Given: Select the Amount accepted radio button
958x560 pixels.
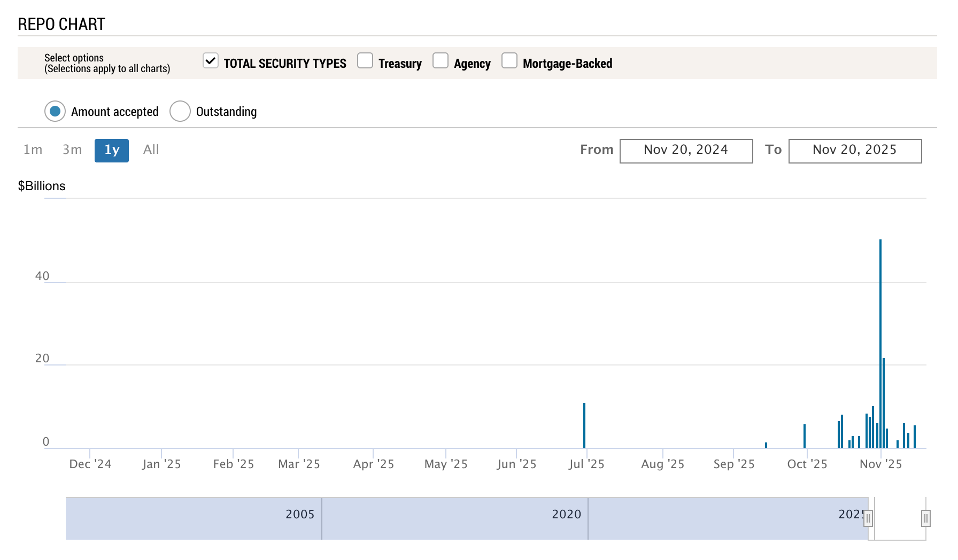Looking at the screenshot, I should click(x=55, y=111).
